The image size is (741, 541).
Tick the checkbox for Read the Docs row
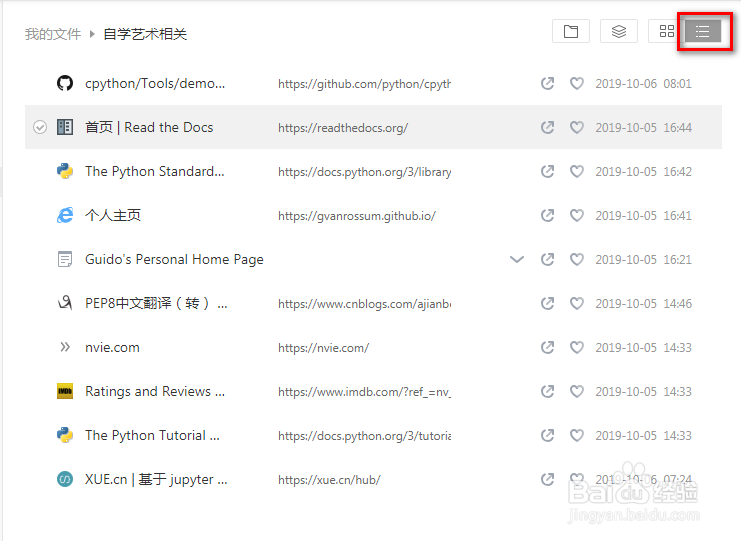click(40, 127)
